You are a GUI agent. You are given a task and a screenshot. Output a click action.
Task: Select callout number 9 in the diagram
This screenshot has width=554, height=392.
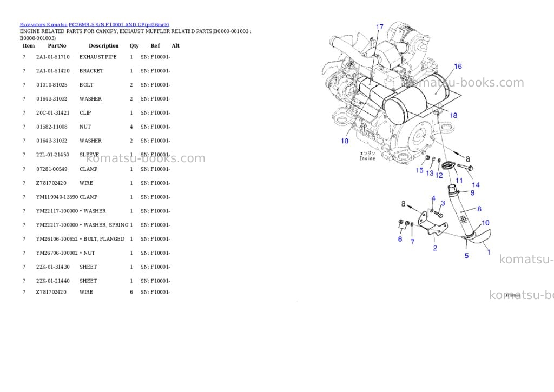(x=472, y=193)
